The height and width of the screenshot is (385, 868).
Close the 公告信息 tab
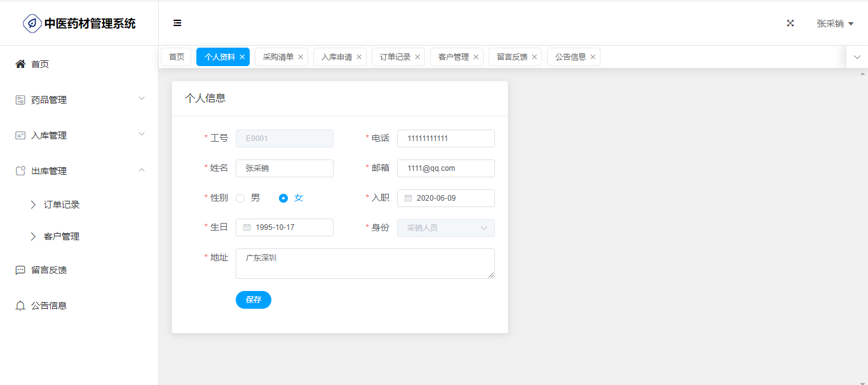pos(593,57)
